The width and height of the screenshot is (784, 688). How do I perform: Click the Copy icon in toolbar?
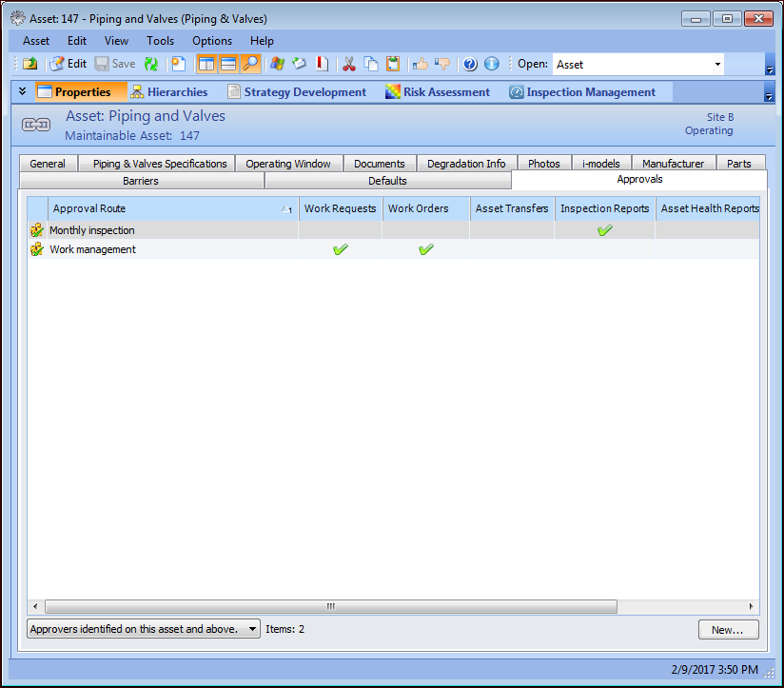click(371, 64)
